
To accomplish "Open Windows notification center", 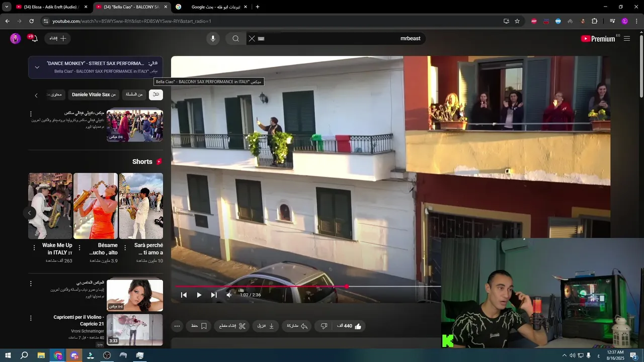I will pos(634,355).
